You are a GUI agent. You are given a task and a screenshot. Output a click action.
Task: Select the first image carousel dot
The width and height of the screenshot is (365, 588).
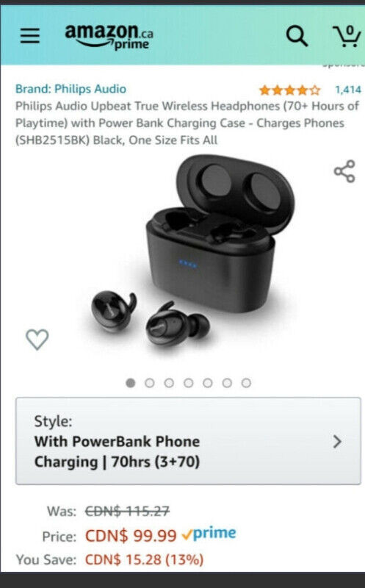(131, 383)
